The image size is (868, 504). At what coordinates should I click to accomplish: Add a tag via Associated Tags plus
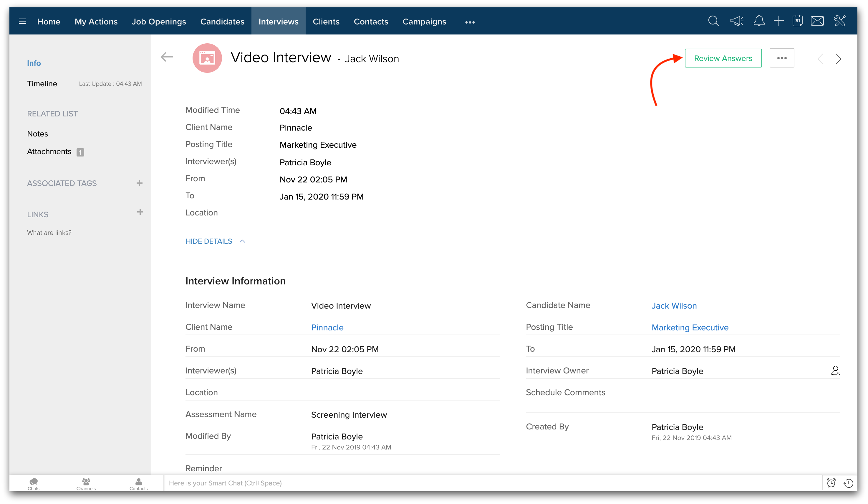pyautogui.click(x=139, y=183)
